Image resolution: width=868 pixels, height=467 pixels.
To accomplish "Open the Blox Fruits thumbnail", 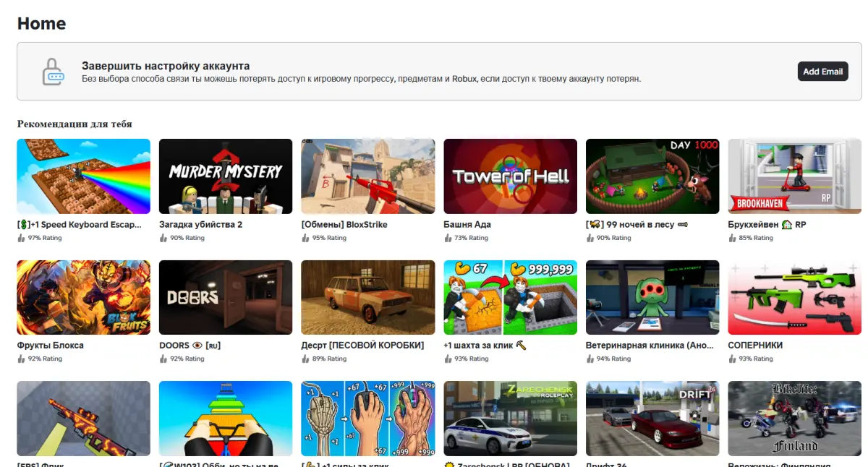I will pos(84,297).
